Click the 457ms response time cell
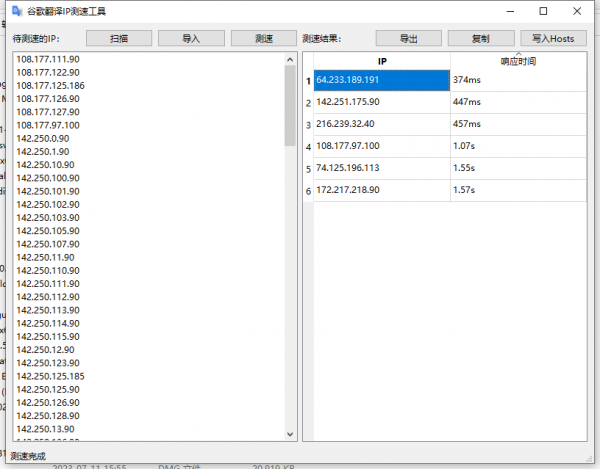The image size is (600, 469). [518, 124]
